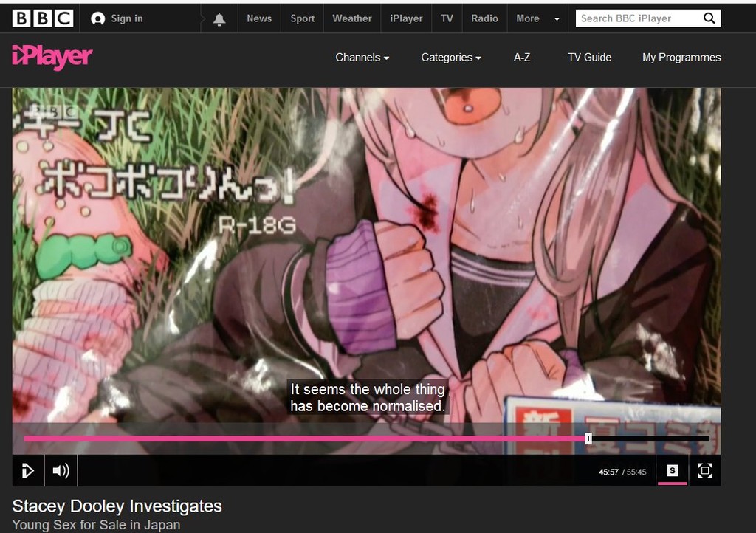Open My Programmes
This screenshot has width=756, height=533.
pos(681,58)
